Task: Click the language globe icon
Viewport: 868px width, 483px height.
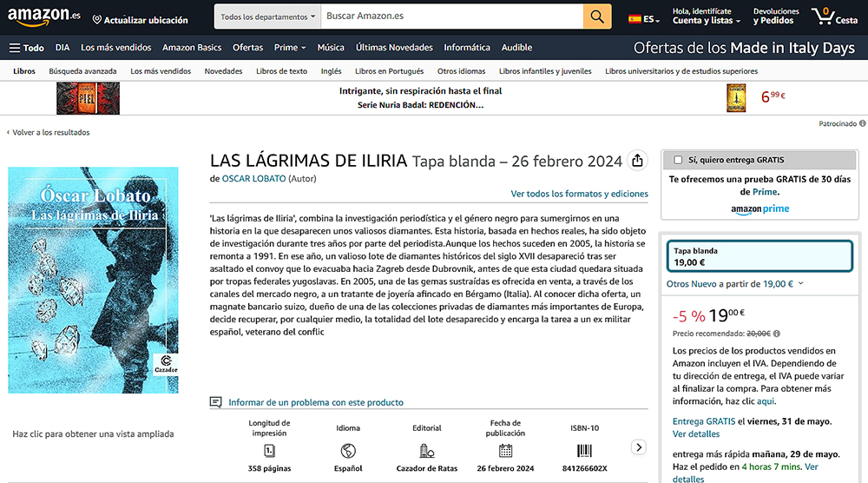Action: (348, 451)
